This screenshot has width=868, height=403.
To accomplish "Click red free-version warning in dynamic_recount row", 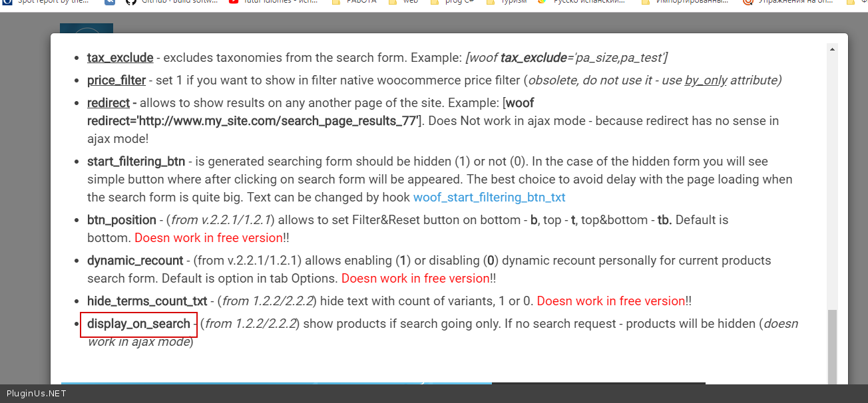I will (415, 278).
